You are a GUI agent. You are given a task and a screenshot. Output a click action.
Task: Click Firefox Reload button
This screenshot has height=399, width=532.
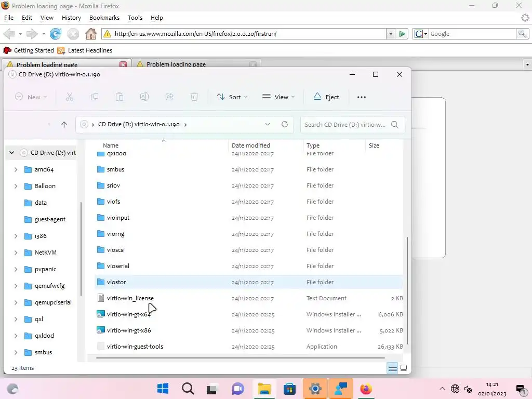(x=56, y=34)
